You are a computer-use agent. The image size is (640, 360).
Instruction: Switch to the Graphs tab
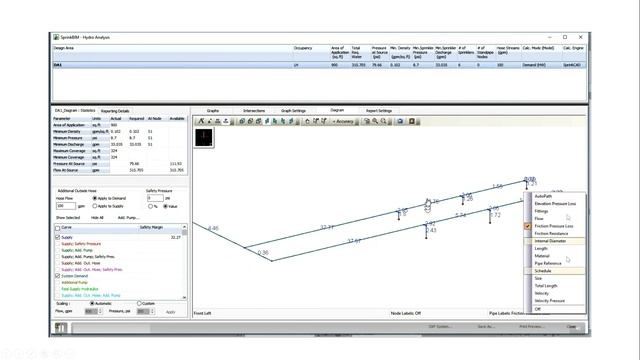(x=213, y=111)
